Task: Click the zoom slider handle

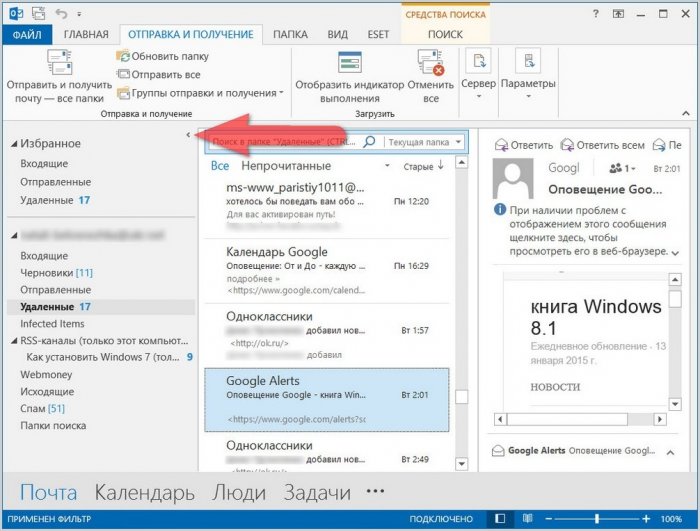Action: (x=597, y=518)
